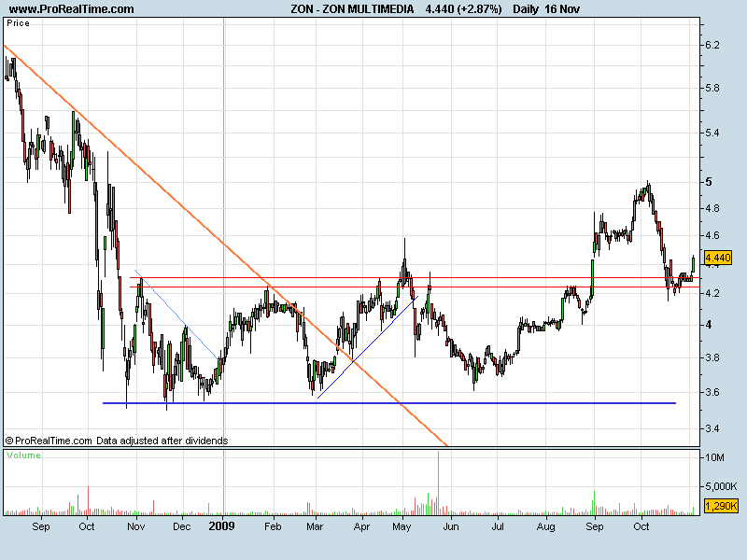The image size is (747, 560).
Task: Click the yellow 4.440 current price tag
Action: 717,259
